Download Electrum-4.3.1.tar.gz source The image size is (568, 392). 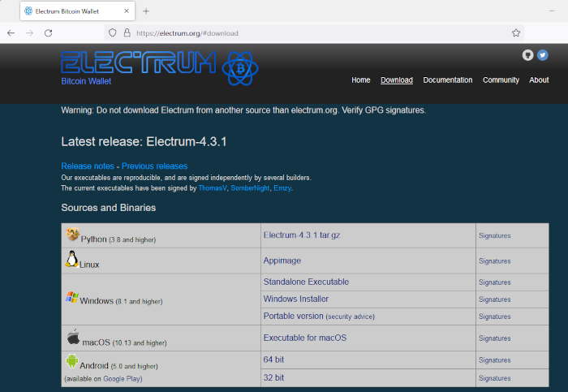[x=303, y=235]
